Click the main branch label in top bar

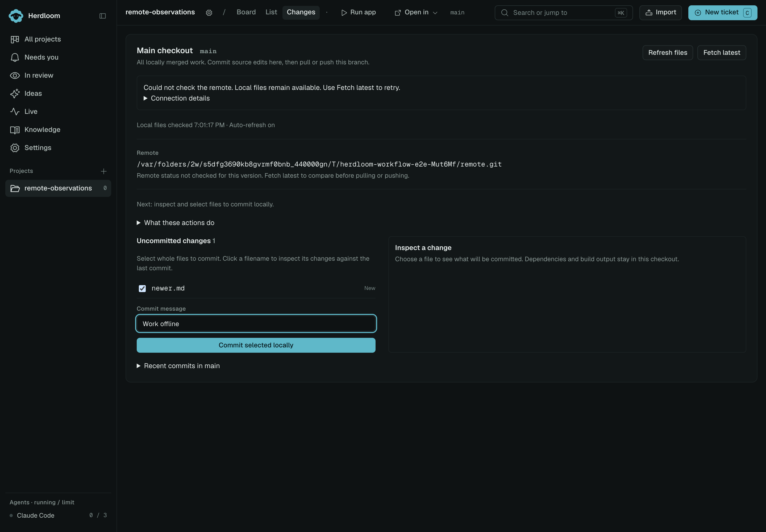(x=457, y=13)
